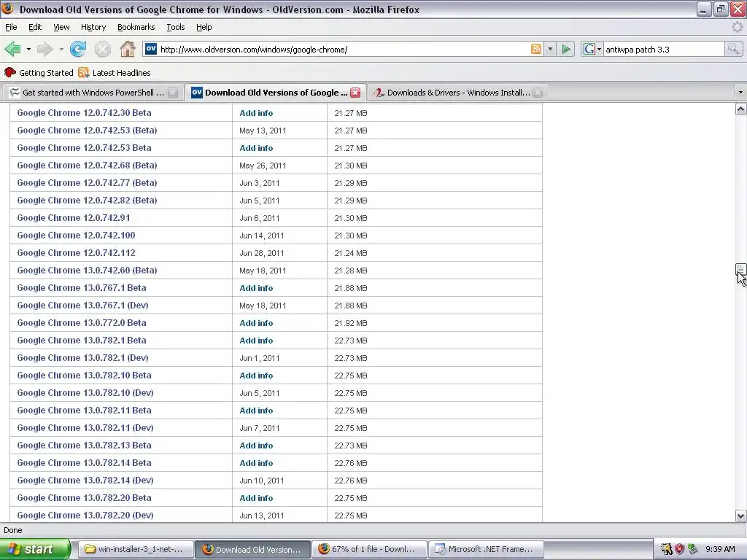
Task: Open Google Chrome 13.0.782.1 (Dev) link
Action: pyautogui.click(x=83, y=357)
